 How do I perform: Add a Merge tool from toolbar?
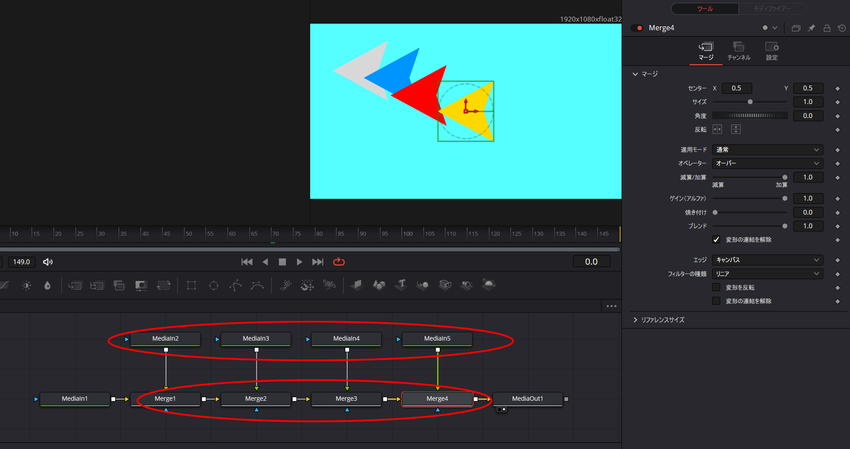(x=75, y=285)
